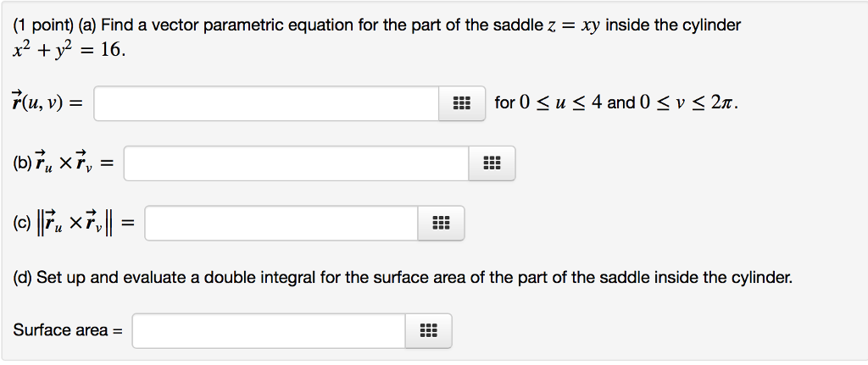This screenshot has height=365, width=868.
Task: Focus the part (b) cross product input
Action: [297, 163]
